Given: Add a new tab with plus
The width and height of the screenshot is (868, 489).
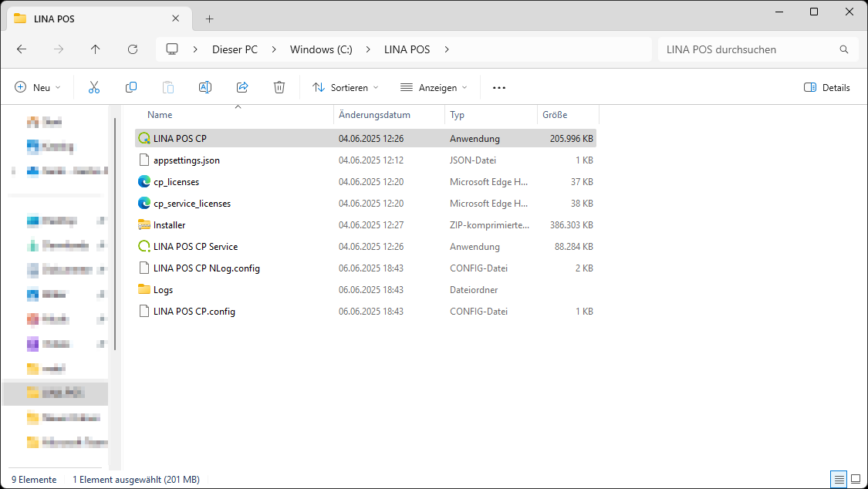Looking at the screenshot, I should coord(209,19).
